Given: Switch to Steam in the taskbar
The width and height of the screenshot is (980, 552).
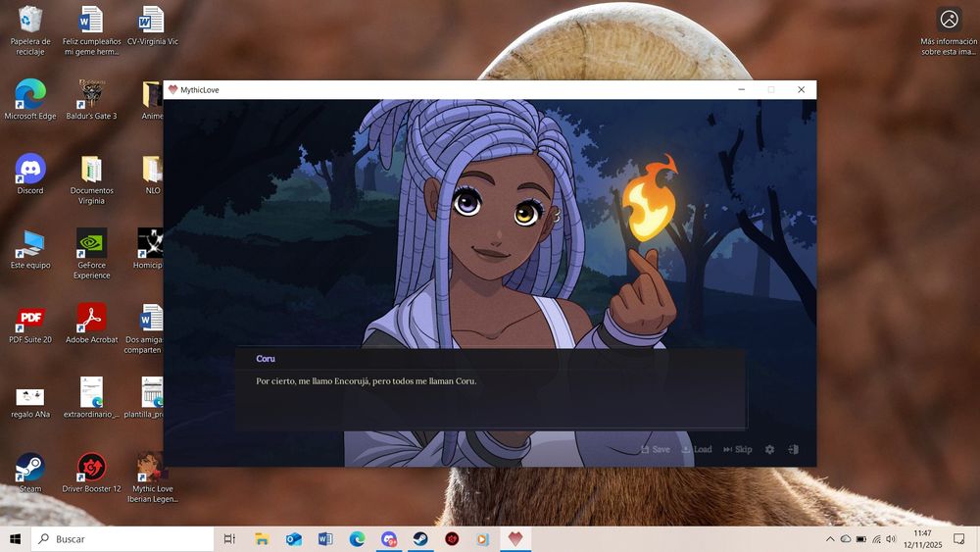Looking at the screenshot, I should (x=420, y=539).
